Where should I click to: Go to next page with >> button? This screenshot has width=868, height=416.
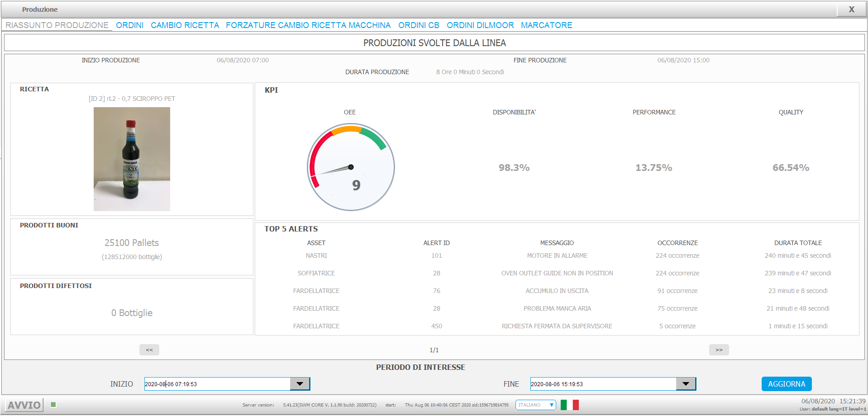click(719, 350)
